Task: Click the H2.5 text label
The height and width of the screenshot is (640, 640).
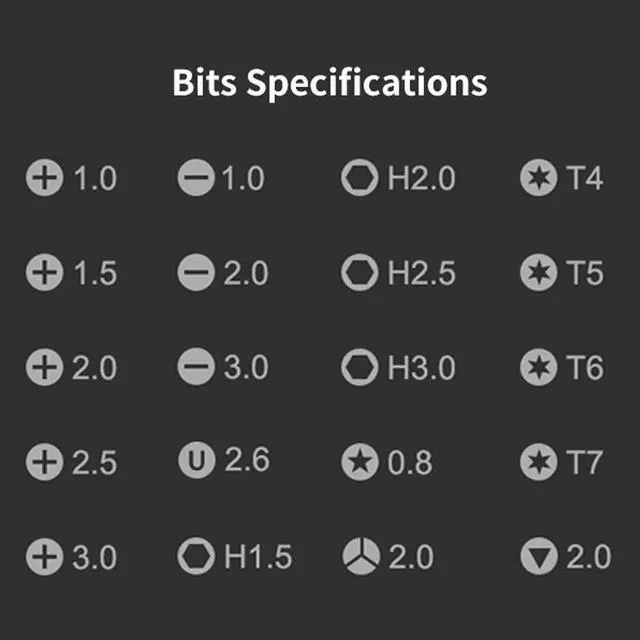Action: pos(421,273)
